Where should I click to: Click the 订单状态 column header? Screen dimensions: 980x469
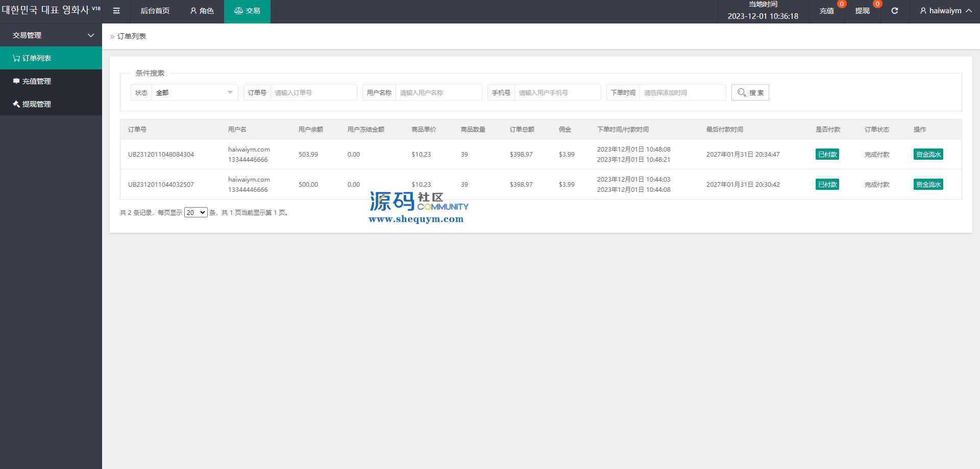click(x=877, y=129)
